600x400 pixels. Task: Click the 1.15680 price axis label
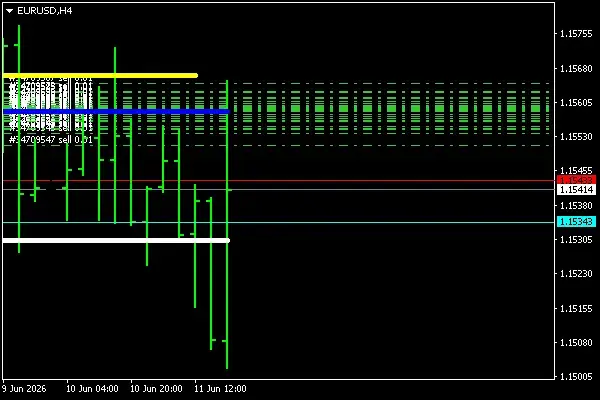[x=576, y=69]
